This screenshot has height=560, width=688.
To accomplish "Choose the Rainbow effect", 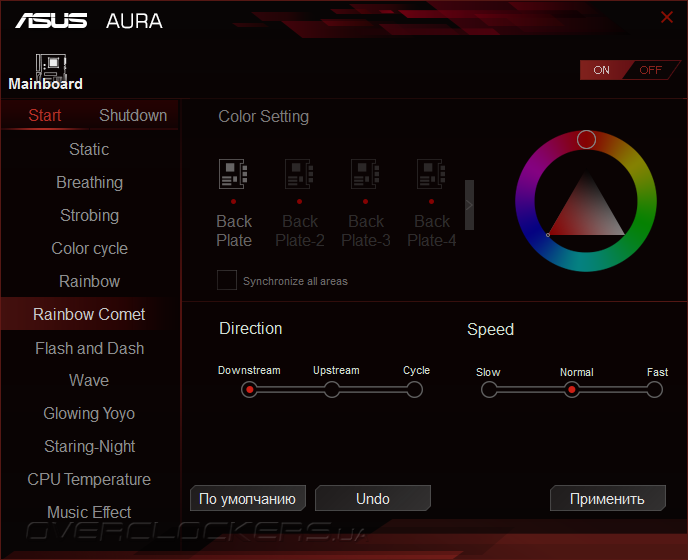I will pyautogui.click(x=89, y=281).
